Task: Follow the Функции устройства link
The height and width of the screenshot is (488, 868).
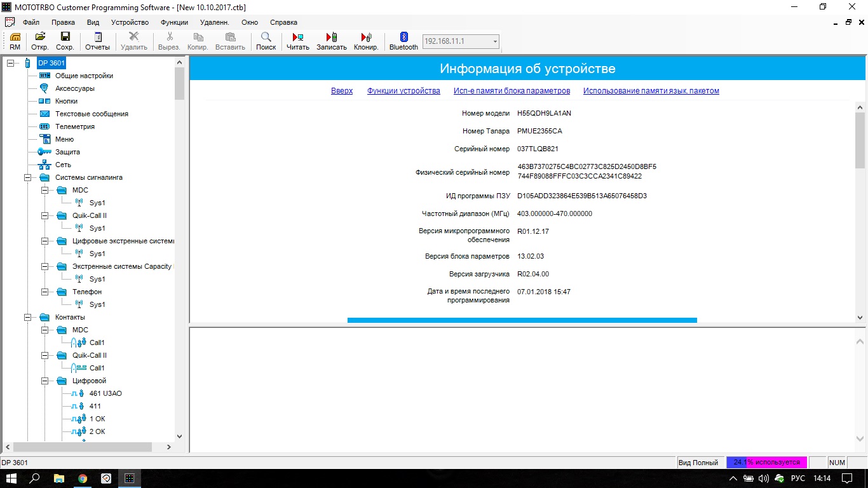Action: [403, 91]
